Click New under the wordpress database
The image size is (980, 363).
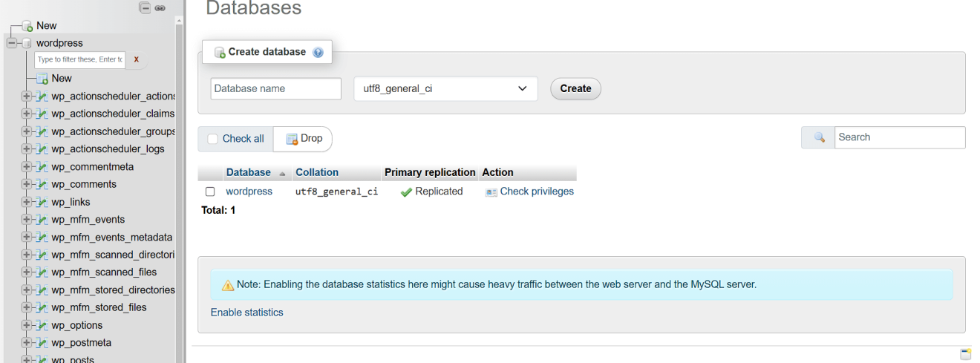pos(62,78)
